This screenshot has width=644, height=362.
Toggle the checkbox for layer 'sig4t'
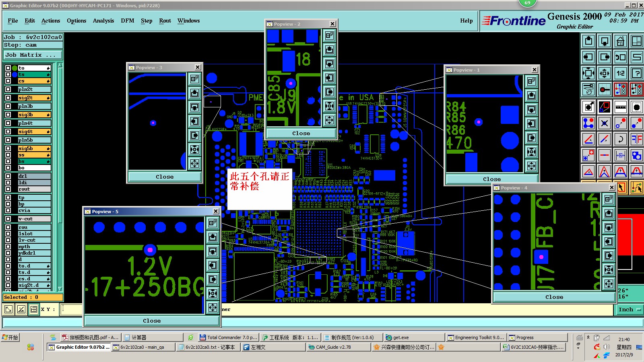click(x=8, y=132)
